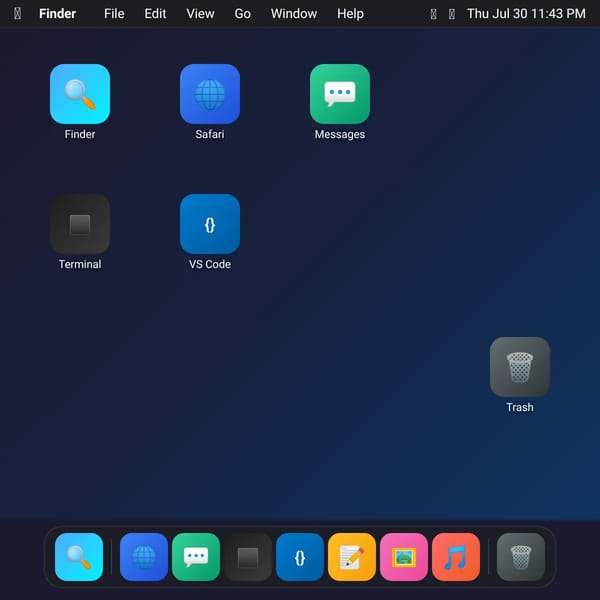
Task: Click the first status icon beside Help
Action: tap(434, 14)
